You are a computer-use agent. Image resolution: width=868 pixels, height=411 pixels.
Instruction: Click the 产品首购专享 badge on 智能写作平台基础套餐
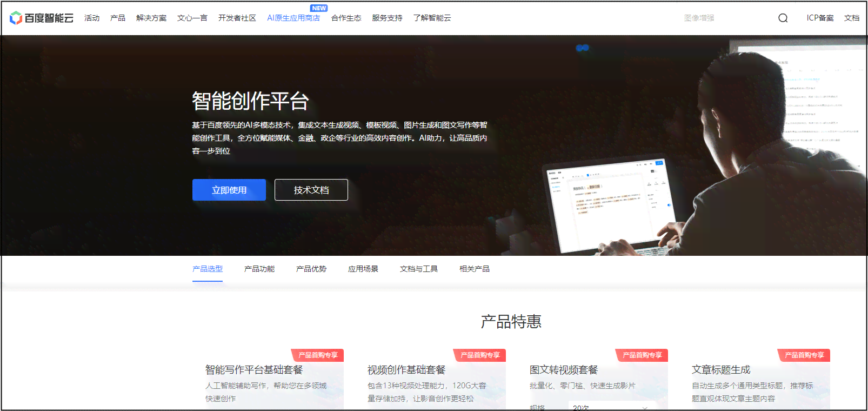[317, 355]
